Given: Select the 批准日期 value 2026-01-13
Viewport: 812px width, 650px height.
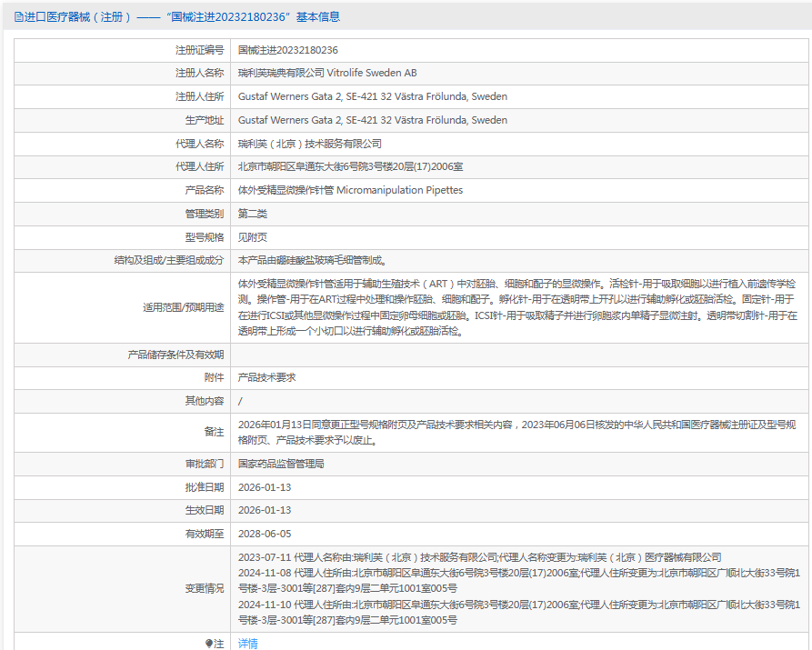Looking at the screenshot, I should 265,487.
